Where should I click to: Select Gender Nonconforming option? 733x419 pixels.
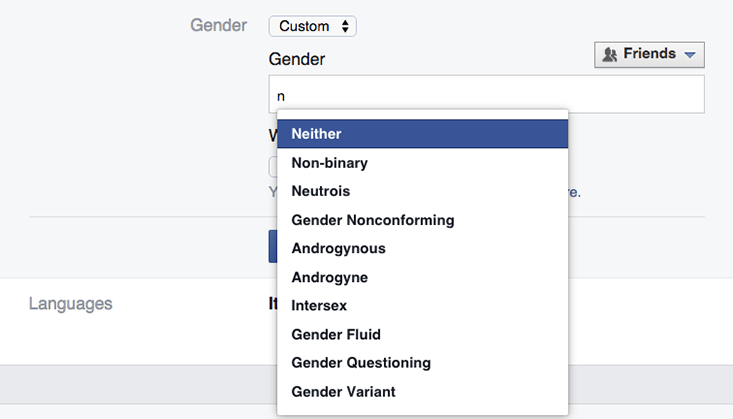(x=423, y=220)
